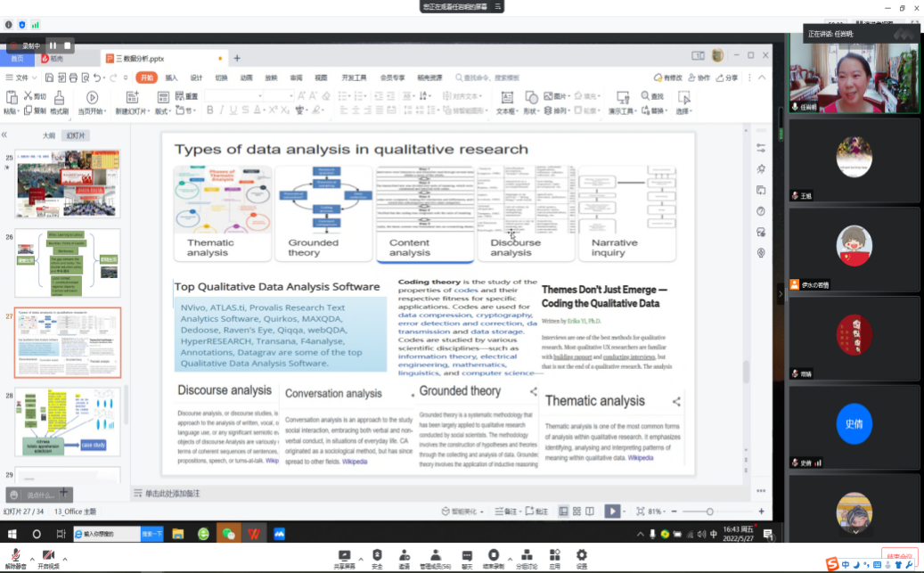
Task: Click the Select (选择) cursor icon
Action: coord(683,97)
